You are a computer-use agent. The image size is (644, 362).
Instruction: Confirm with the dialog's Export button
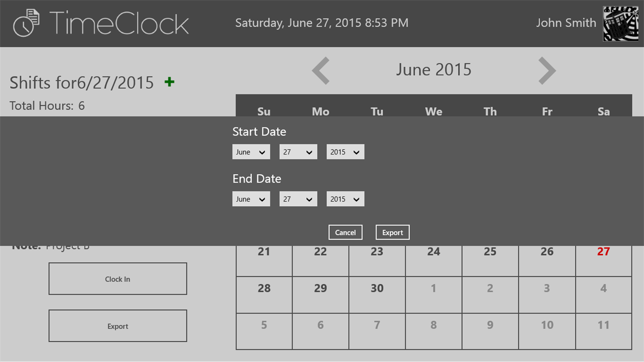click(x=392, y=232)
